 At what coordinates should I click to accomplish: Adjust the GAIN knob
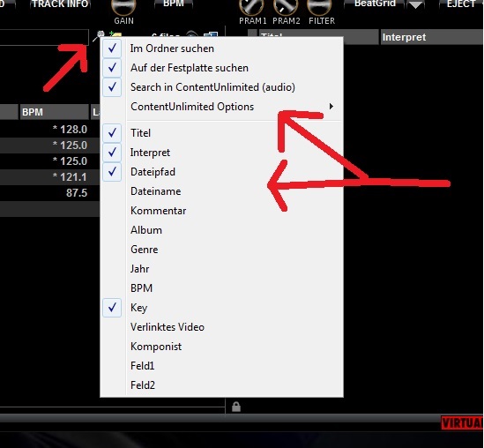[x=123, y=7]
